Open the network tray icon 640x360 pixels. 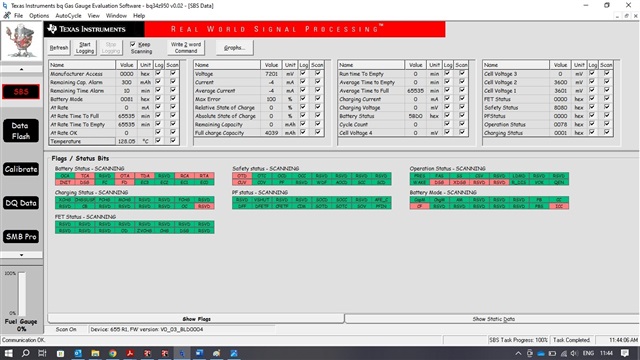coord(564,353)
